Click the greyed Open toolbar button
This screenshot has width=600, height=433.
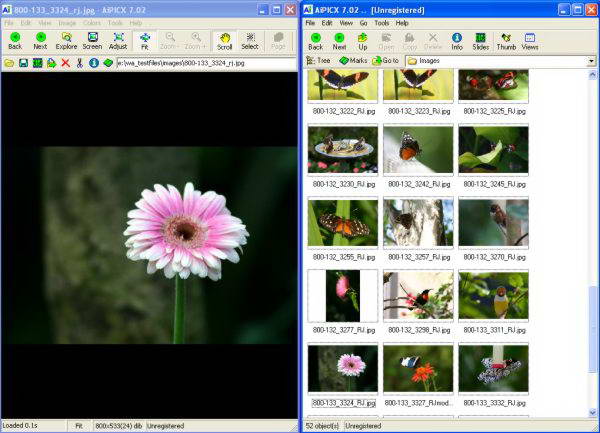386,42
